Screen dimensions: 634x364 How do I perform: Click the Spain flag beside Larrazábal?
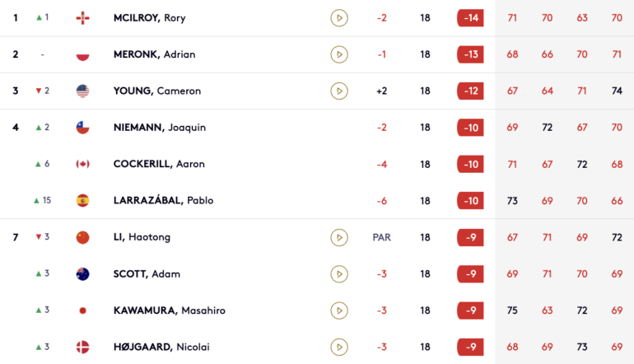[x=83, y=201]
